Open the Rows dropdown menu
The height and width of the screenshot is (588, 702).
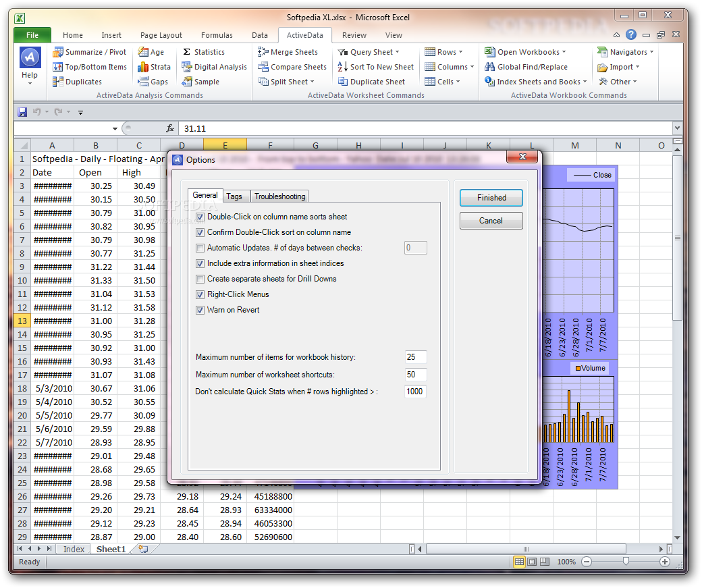(x=443, y=52)
